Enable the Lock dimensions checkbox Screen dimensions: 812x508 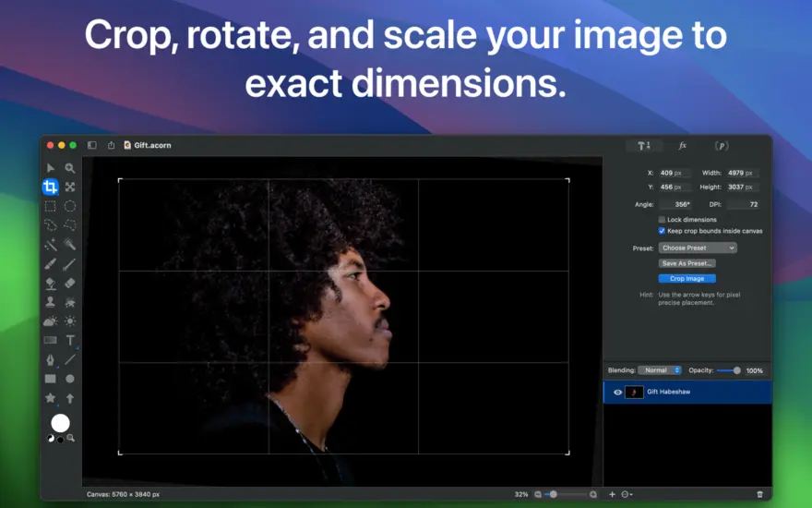point(662,220)
